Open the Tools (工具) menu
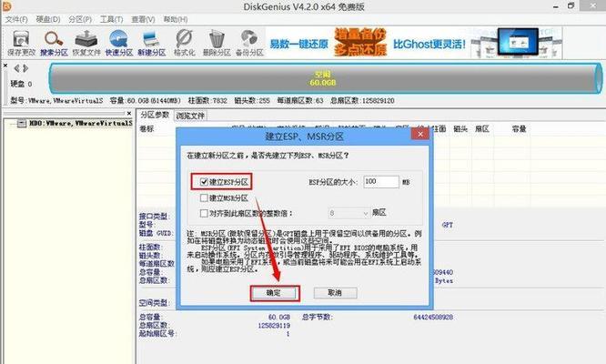The image size is (606, 364). tap(111, 19)
